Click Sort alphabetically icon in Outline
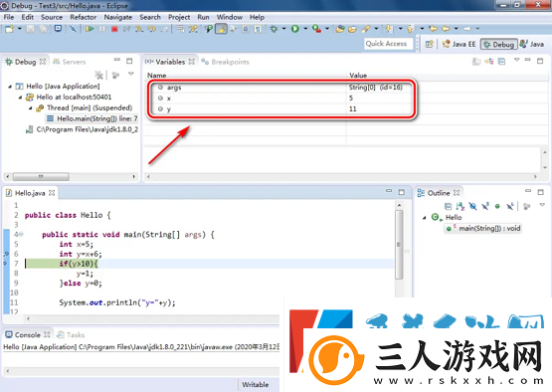 click(460, 206)
